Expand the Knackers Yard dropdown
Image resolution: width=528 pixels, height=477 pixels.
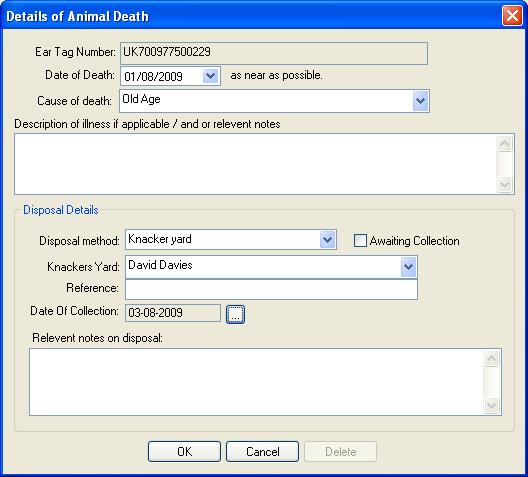tap(408, 267)
